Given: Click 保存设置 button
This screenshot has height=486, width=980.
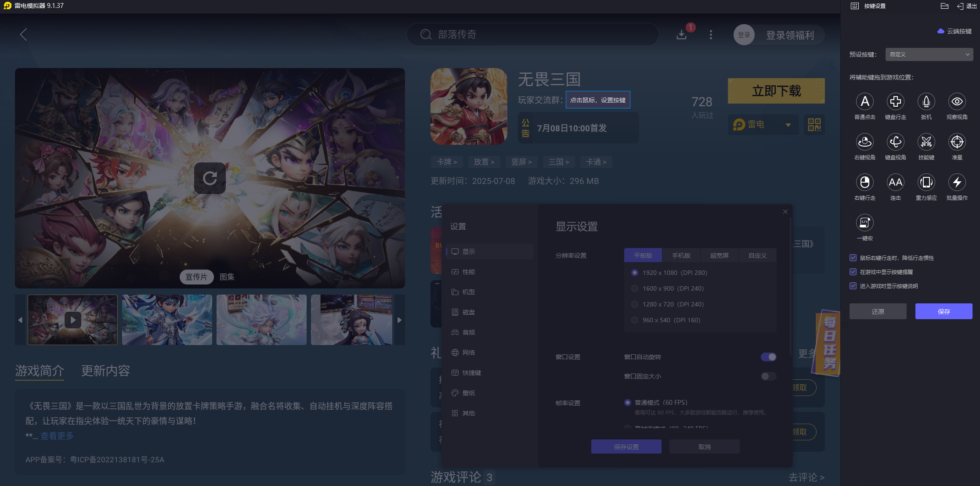Looking at the screenshot, I should coord(626,446).
